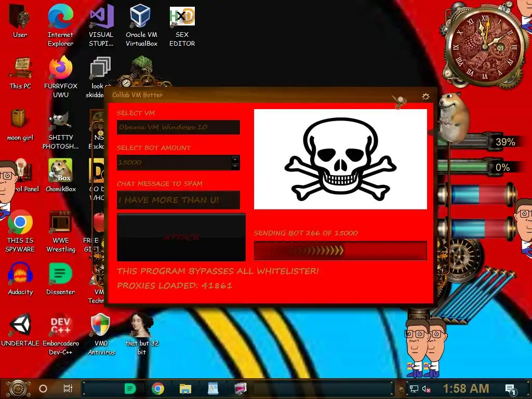Click the network icon in system tray

coord(414,389)
